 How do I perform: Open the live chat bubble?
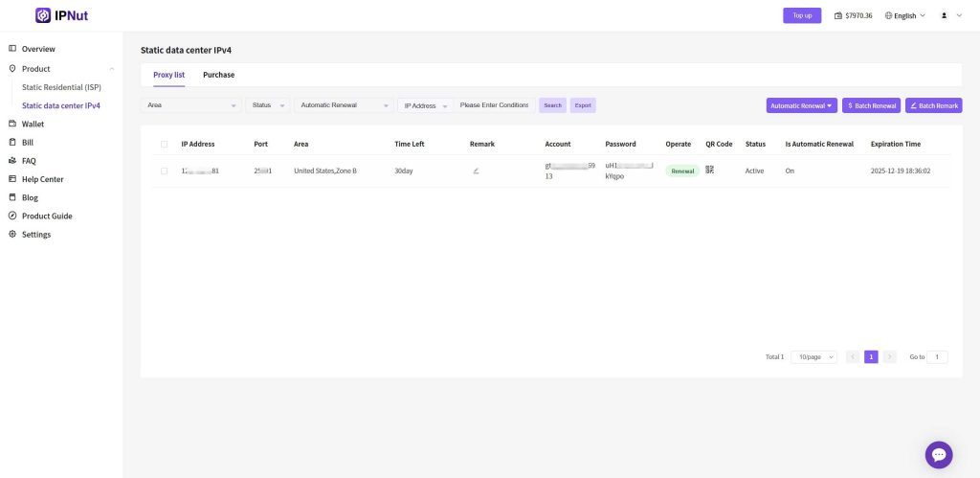[x=938, y=455]
